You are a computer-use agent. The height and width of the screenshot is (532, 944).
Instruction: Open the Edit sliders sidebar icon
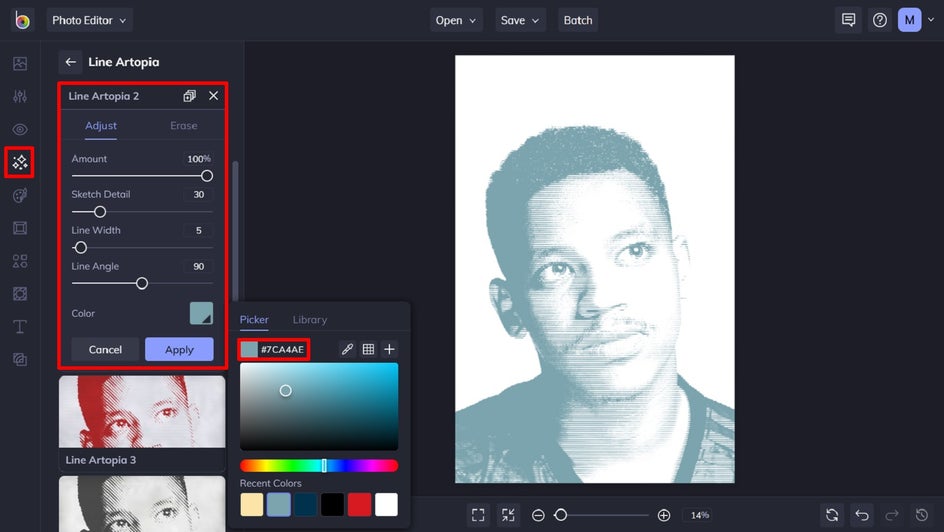20,96
